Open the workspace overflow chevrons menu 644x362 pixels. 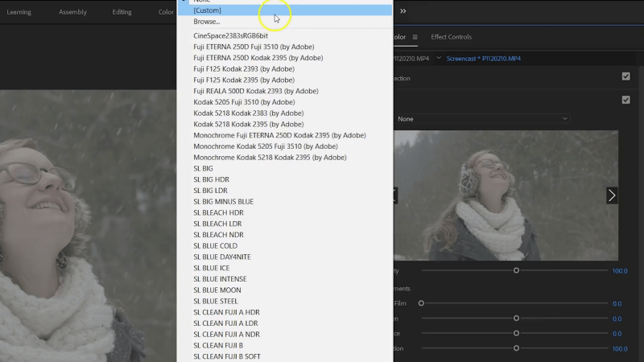click(403, 11)
